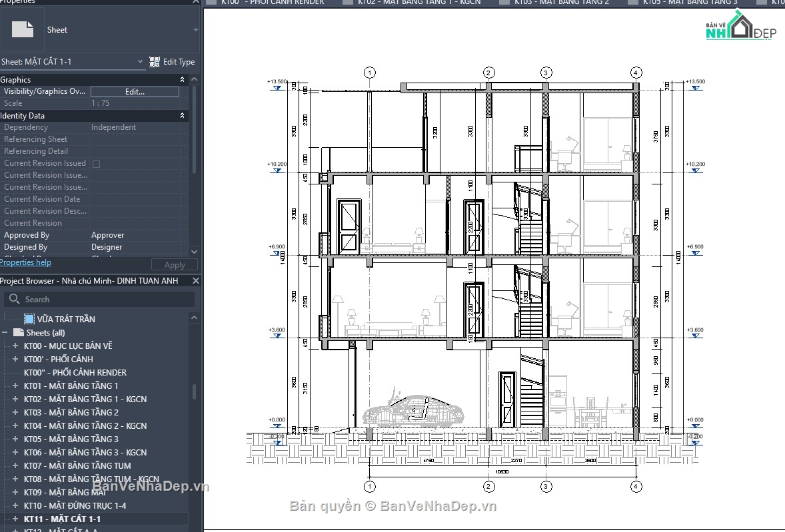Select KT11 - MẶT CẮT 1-1 sheet

[62, 519]
